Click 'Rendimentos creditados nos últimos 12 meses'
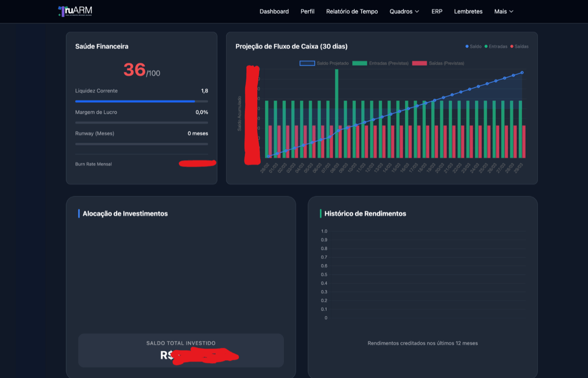The image size is (588, 378). coord(423,343)
